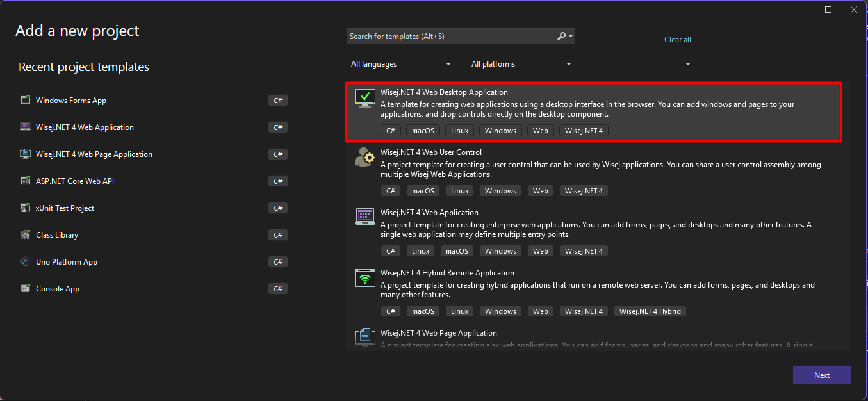Viewport: 868px width, 401px height.
Task: Maximize the Add a new project dialog
Action: [828, 10]
